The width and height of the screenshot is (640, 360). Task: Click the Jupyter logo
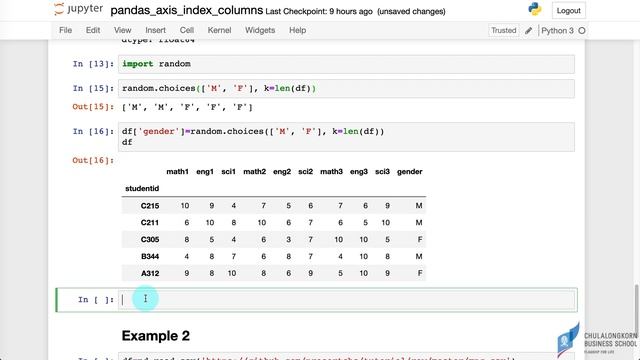point(78,9)
